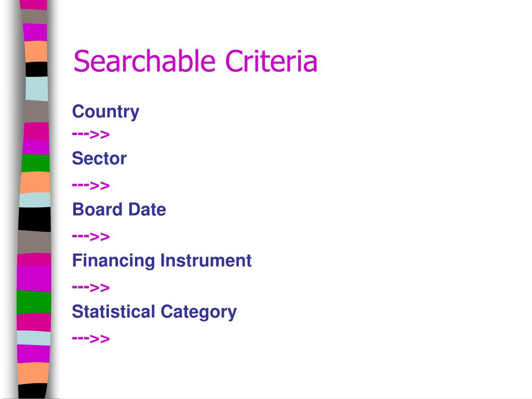The image size is (532, 399).
Task: Click the arrow below Sector
Action: point(90,185)
